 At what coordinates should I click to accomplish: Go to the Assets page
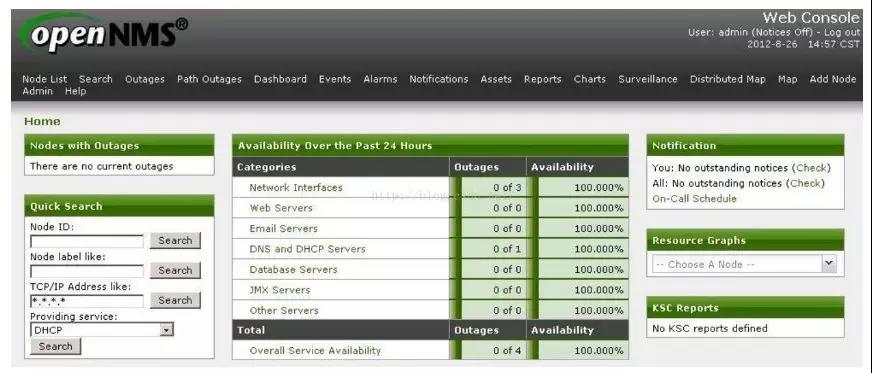[x=496, y=79]
